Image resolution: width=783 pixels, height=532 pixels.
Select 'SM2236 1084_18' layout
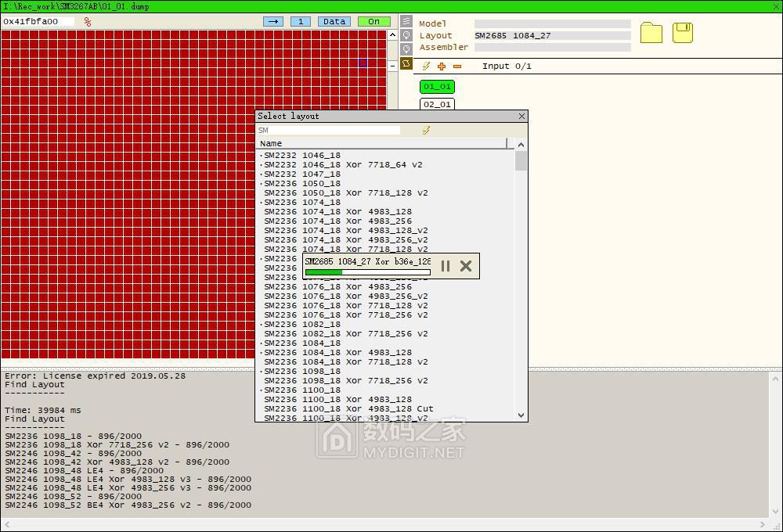click(302, 343)
